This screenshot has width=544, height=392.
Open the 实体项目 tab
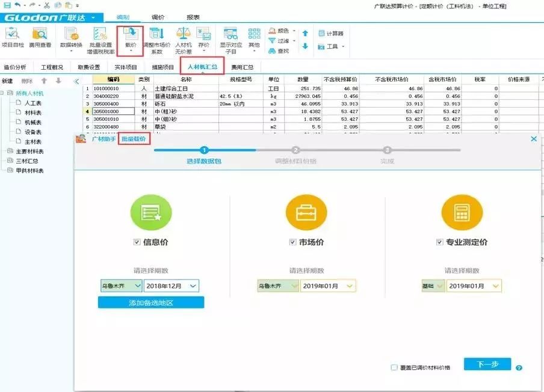pyautogui.click(x=126, y=67)
